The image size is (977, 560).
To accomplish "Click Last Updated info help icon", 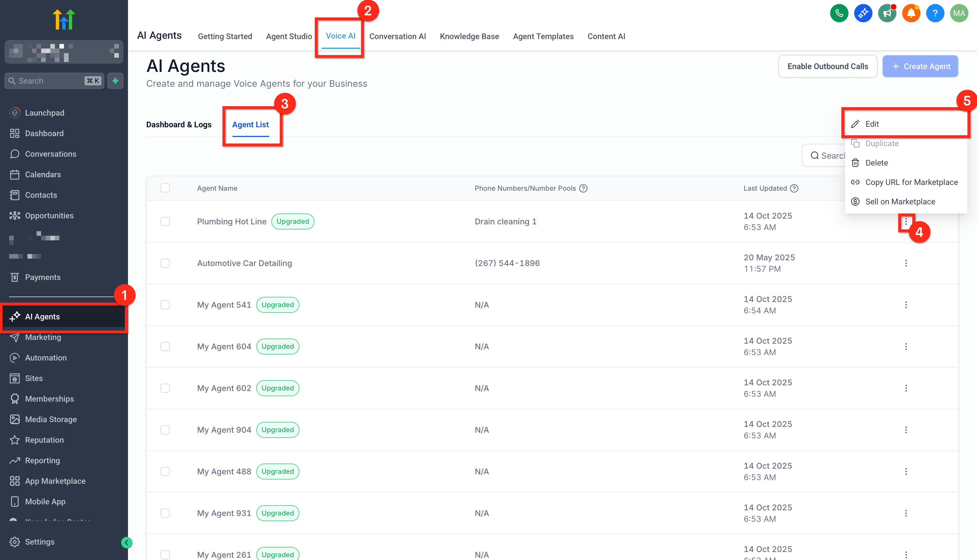I will pos(794,188).
